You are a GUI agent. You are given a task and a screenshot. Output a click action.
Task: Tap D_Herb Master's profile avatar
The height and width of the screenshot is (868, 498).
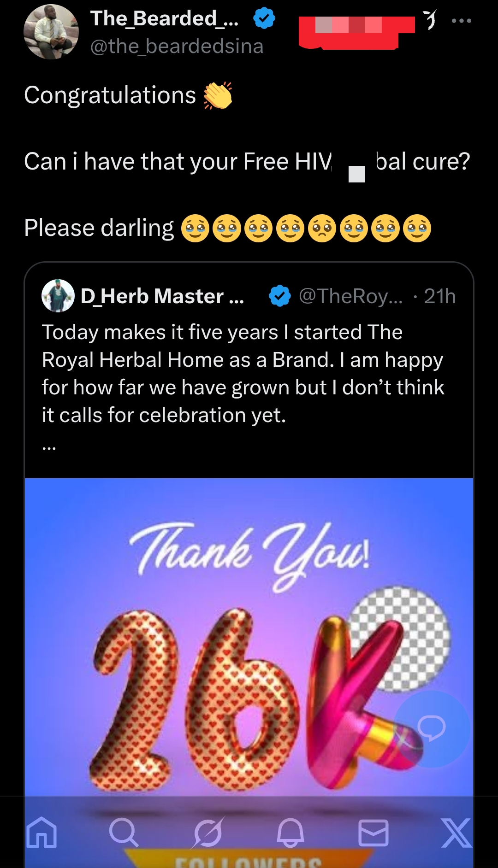(58, 296)
